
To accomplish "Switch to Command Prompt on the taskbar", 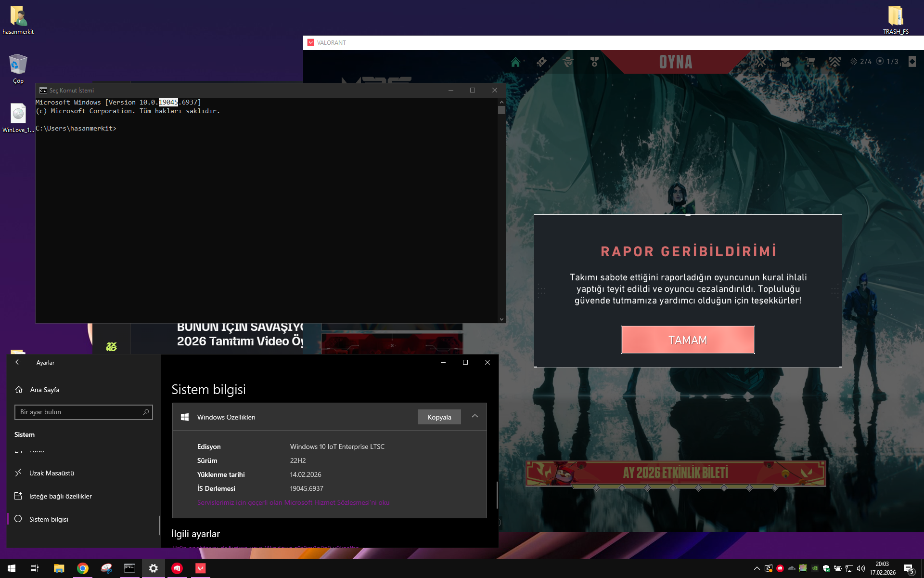I will click(x=129, y=568).
